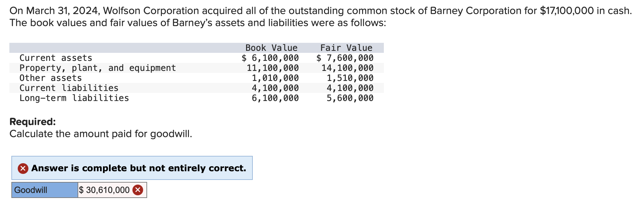Click the 11,100,000 property book value
The image size is (644, 204).
pos(273,68)
